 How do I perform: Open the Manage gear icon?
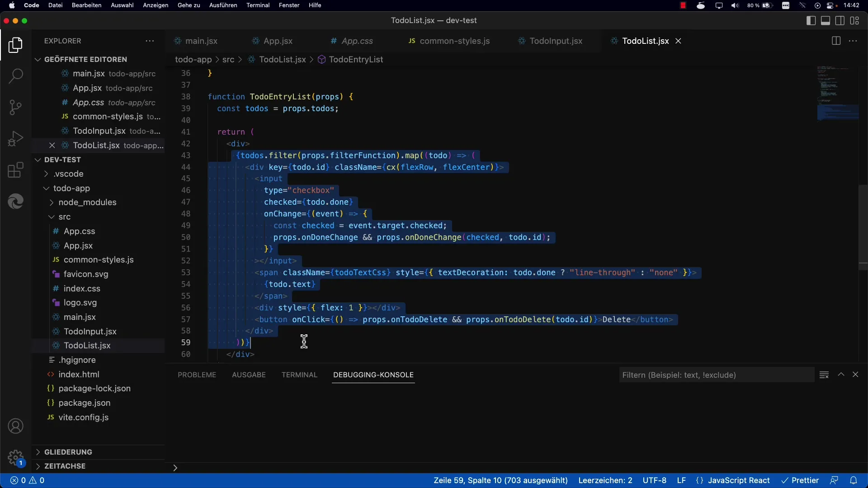click(15, 457)
